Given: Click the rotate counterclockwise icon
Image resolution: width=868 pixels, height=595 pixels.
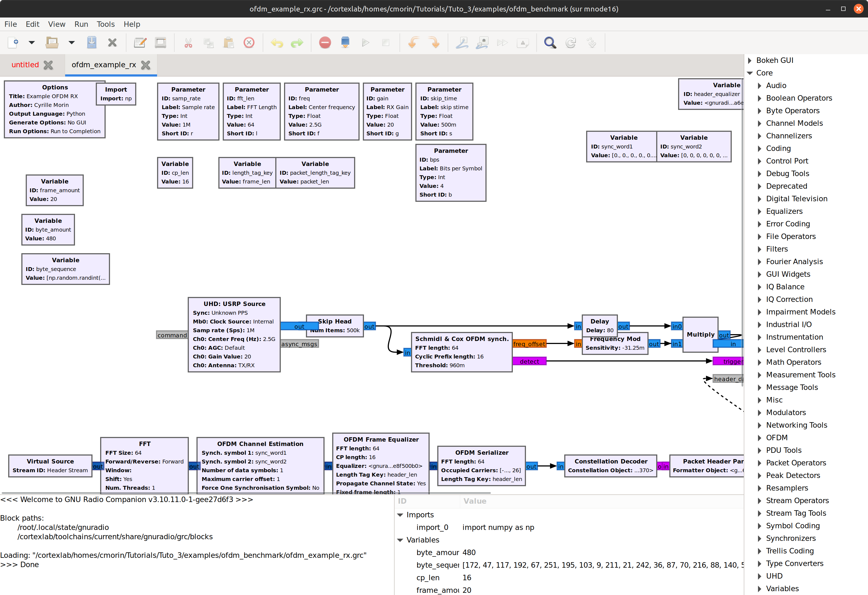Looking at the screenshot, I should 413,43.
